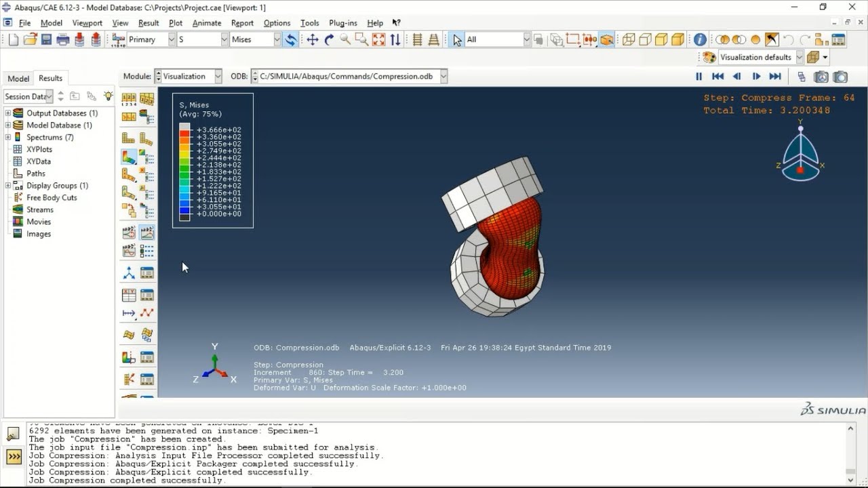Viewport: 868px width, 488px height.
Task: Click the Create XY Data icon
Action: coord(129,295)
